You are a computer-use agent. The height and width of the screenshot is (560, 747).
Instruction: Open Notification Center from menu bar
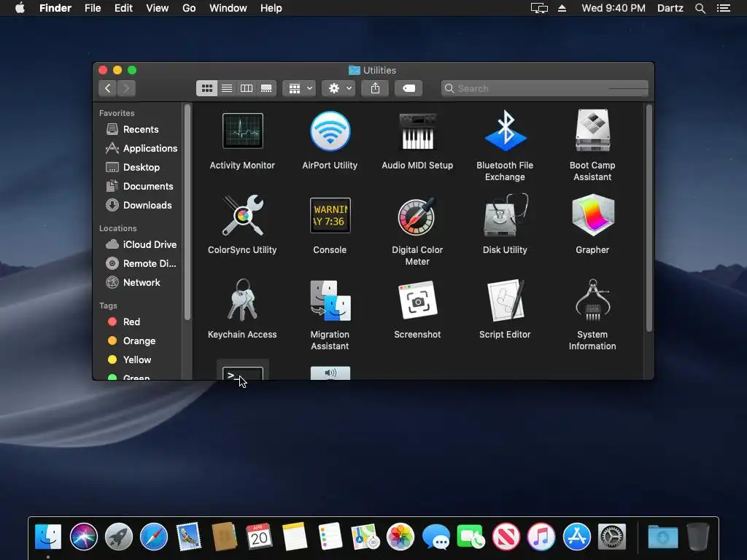coord(724,8)
